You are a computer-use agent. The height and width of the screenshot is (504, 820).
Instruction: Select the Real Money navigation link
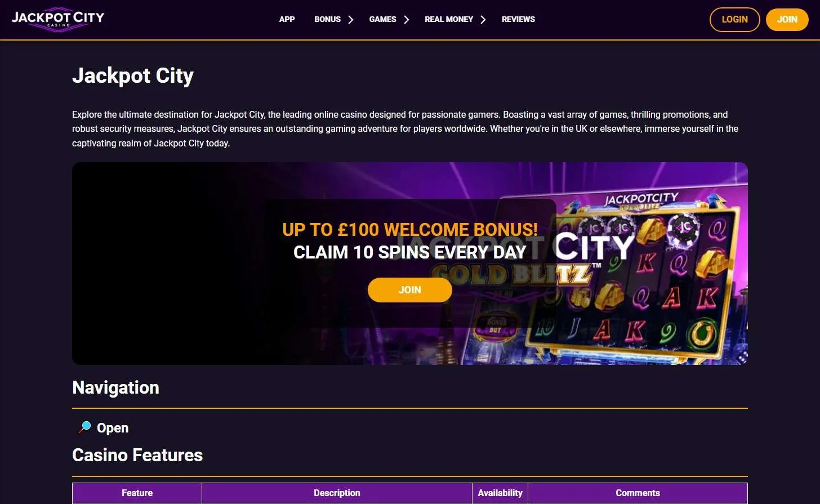point(449,19)
